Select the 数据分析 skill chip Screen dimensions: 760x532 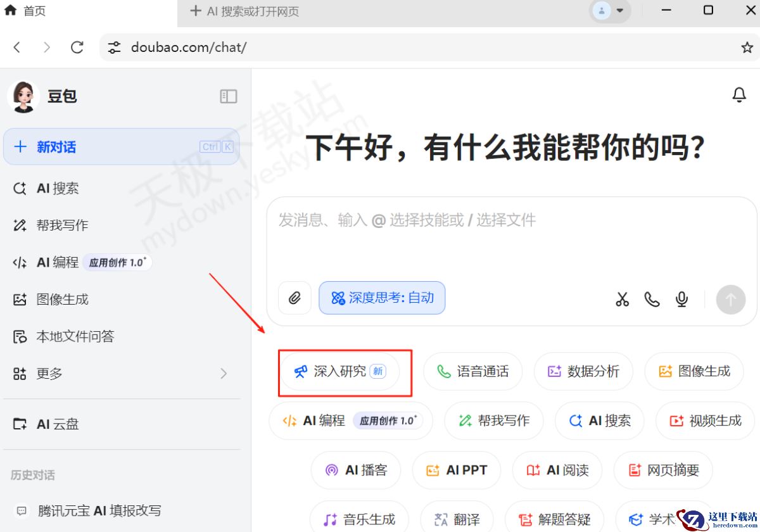pos(583,371)
